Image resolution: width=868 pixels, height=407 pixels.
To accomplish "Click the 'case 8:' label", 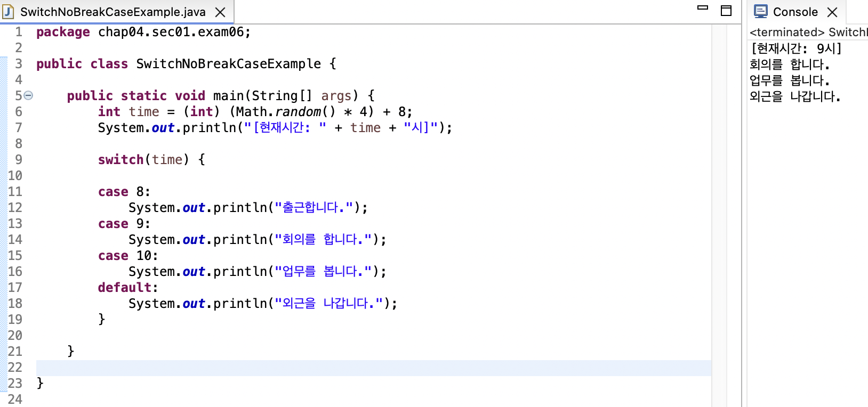I will (x=124, y=192).
